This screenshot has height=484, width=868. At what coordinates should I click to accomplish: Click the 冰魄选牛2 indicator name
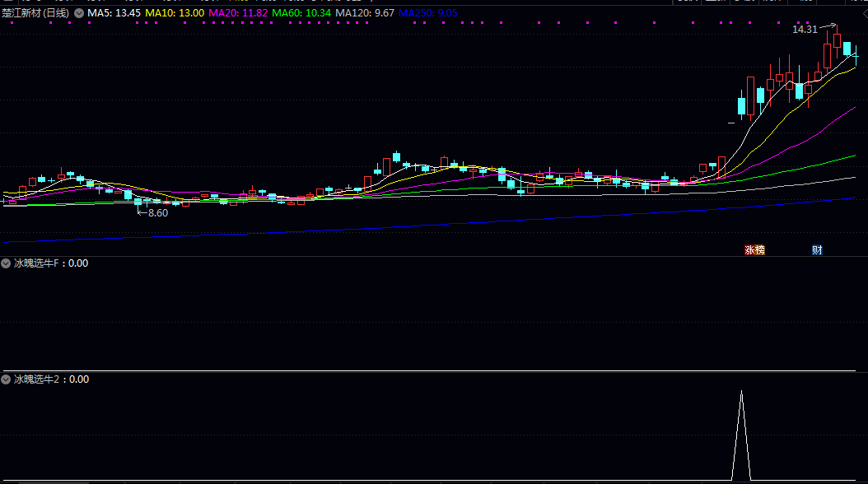tap(38, 379)
